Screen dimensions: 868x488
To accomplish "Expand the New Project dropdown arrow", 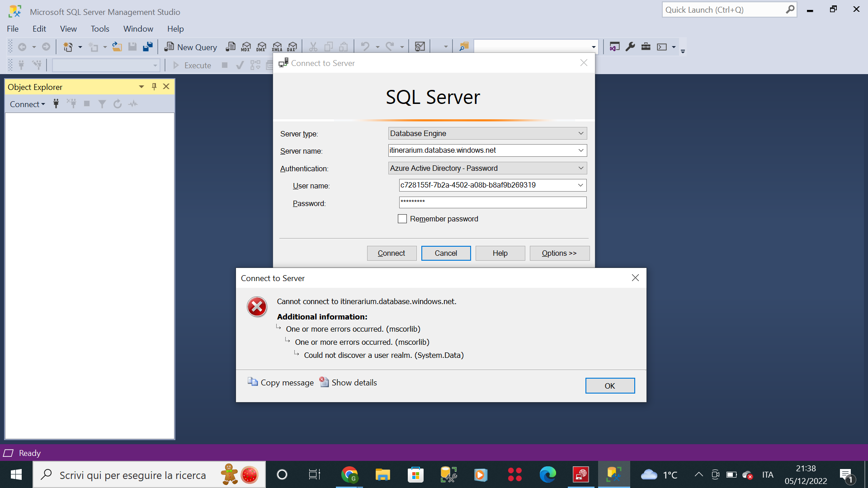I will click(x=80, y=47).
